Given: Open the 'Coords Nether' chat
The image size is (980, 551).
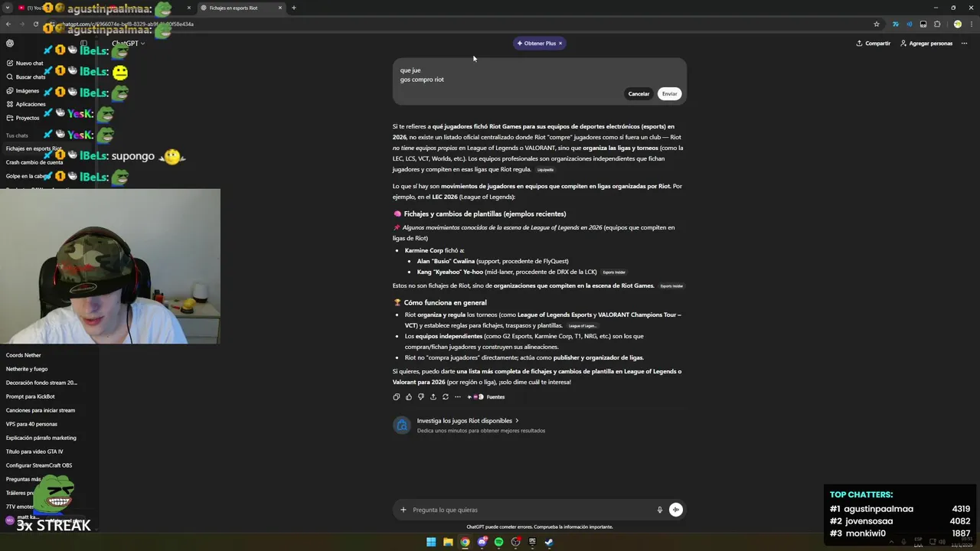Looking at the screenshot, I should 24,355.
